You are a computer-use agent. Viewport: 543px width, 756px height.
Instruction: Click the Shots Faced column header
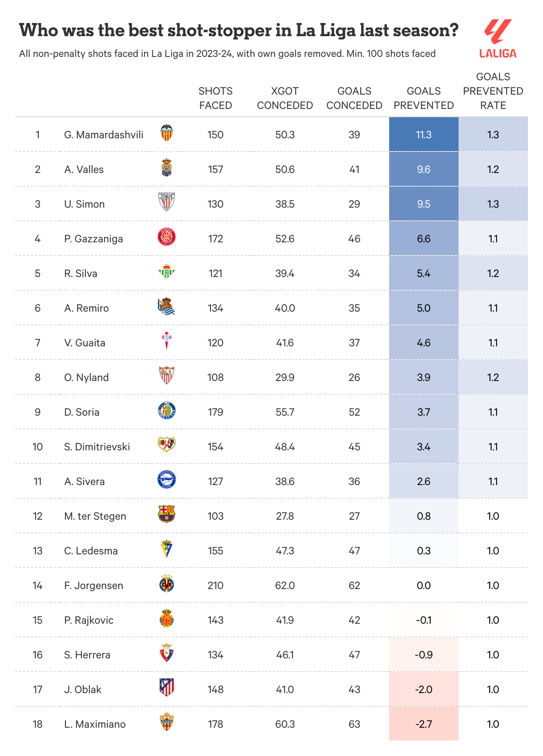216,98
